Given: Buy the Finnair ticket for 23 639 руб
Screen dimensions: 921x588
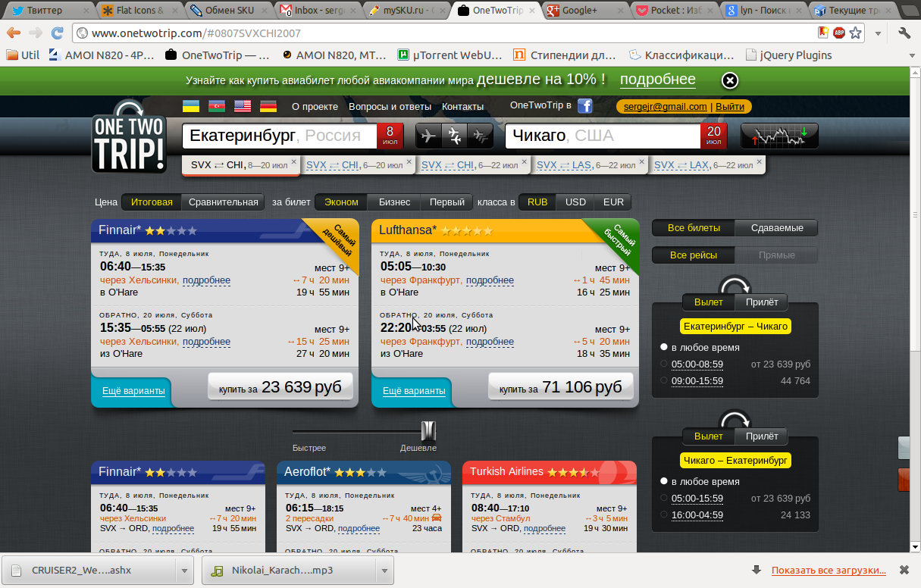Looking at the screenshot, I should (280, 387).
